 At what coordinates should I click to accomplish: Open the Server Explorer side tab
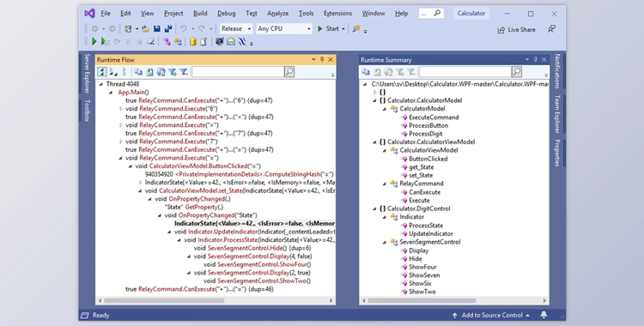tap(87, 74)
